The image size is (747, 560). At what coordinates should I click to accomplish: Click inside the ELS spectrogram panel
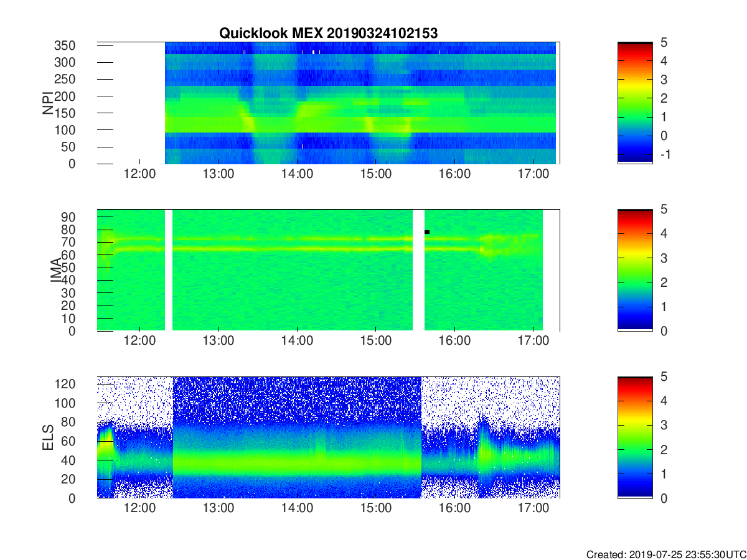328,437
